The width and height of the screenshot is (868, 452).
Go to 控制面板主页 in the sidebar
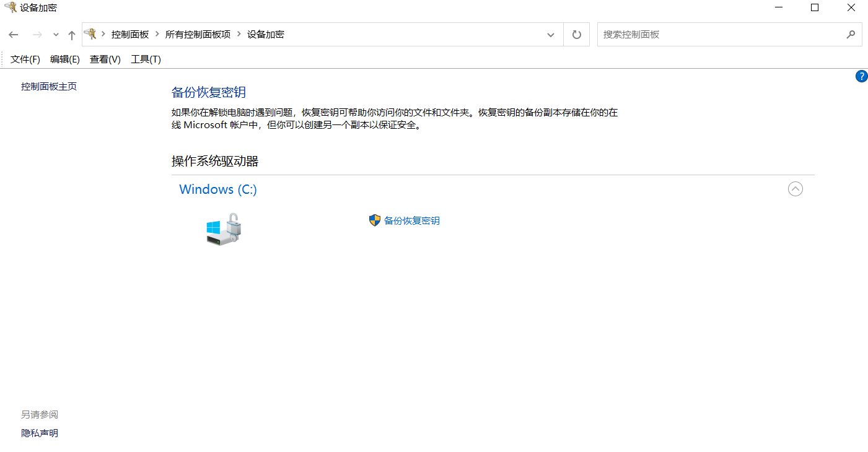click(x=48, y=86)
